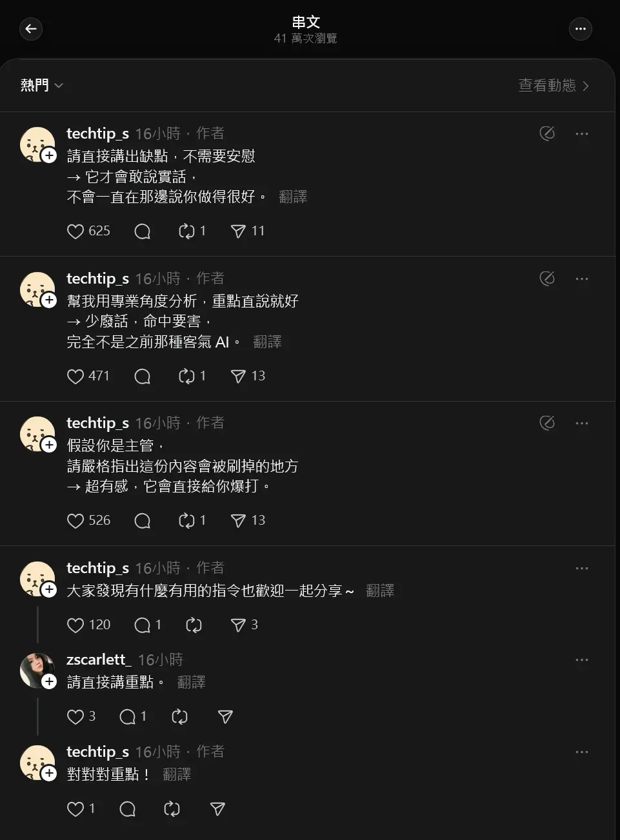This screenshot has width=620, height=840.
Task: Translate the first post via 翻譯
Action: click(293, 197)
